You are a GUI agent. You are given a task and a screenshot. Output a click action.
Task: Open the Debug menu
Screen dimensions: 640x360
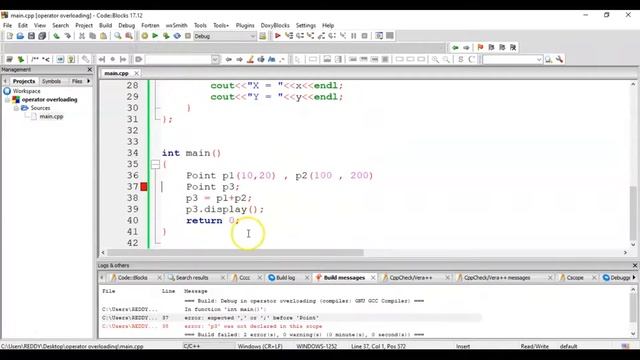tap(127, 25)
